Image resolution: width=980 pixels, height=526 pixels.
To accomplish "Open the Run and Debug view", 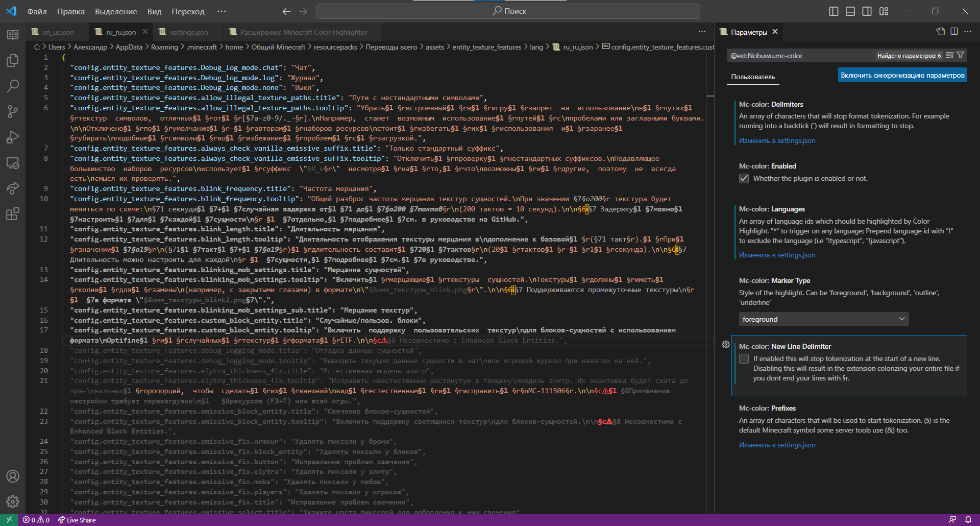I will (13, 137).
